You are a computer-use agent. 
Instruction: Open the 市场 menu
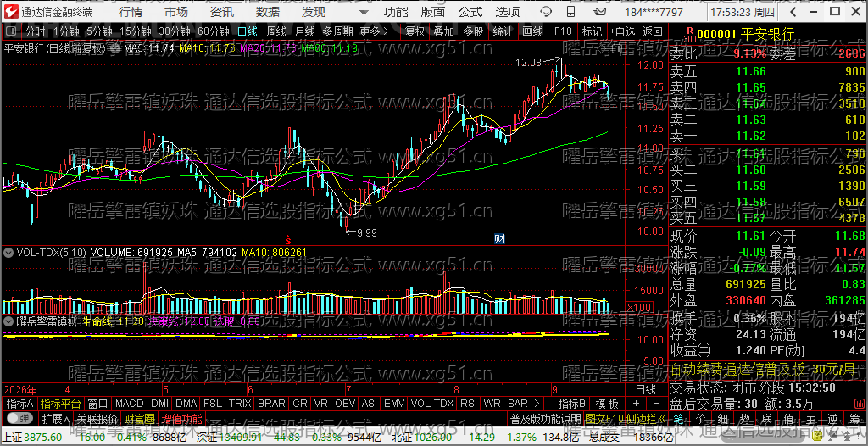click(176, 12)
